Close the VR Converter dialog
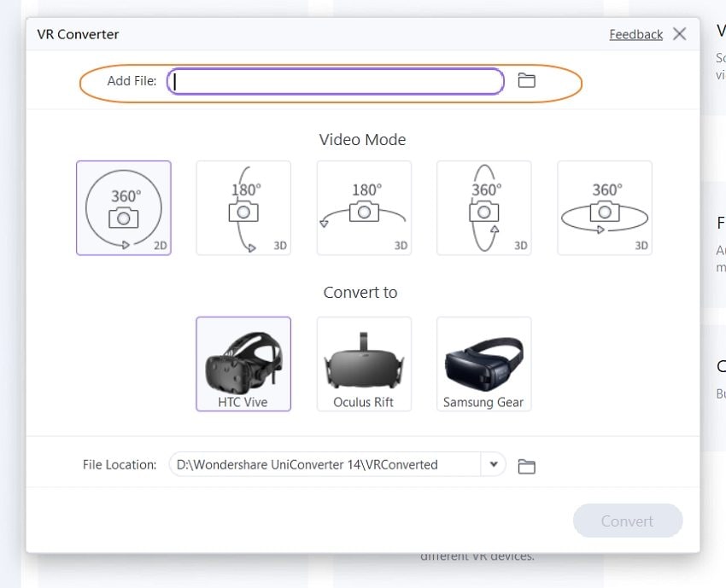Screen dimensions: 726x588 pos(679,34)
